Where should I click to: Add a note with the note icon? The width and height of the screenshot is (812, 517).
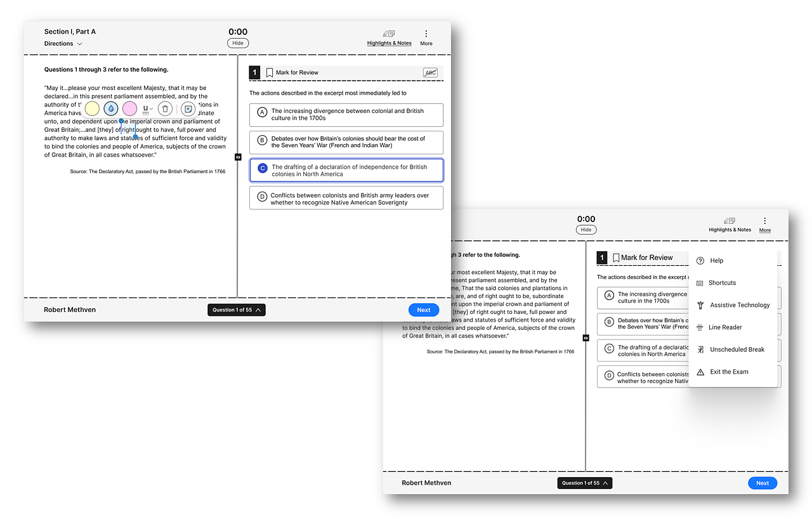(188, 108)
